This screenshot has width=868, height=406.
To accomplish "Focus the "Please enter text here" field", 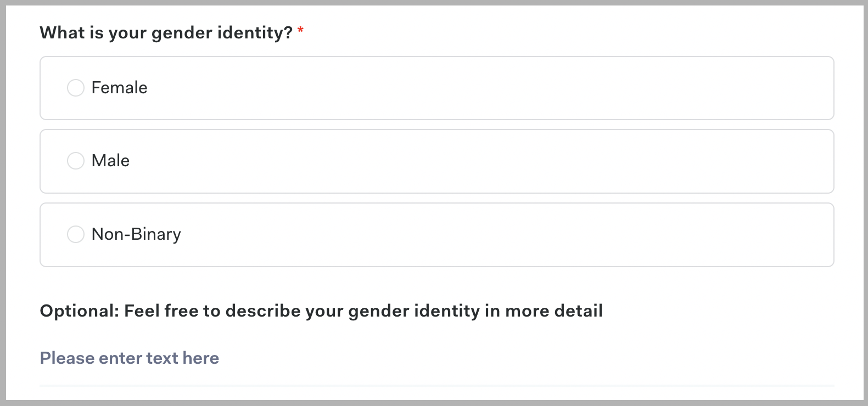I will (x=130, y=358).
